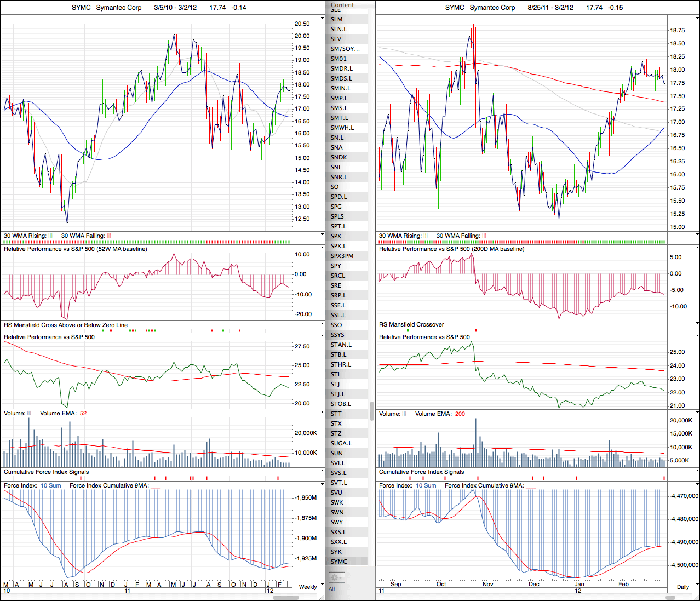Click the red 30 WMA Falling legend icon in weekly chart

tap(108, 236)
